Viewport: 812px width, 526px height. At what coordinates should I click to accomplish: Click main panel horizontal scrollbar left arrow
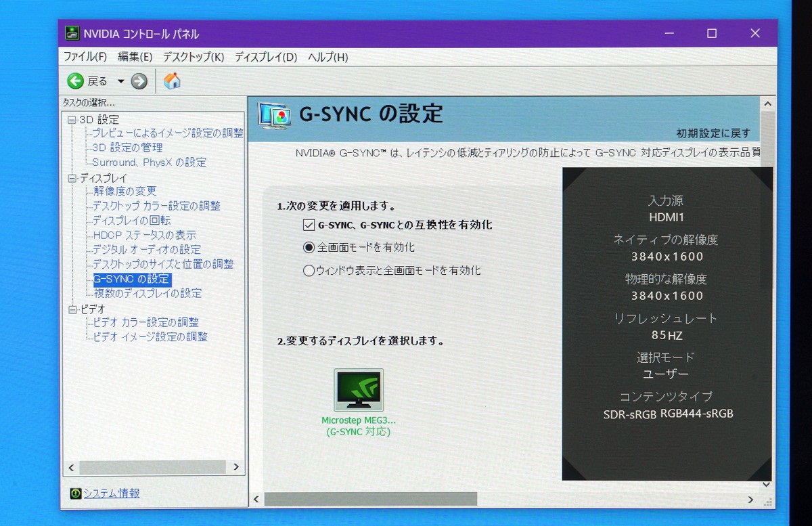point(256,500)
